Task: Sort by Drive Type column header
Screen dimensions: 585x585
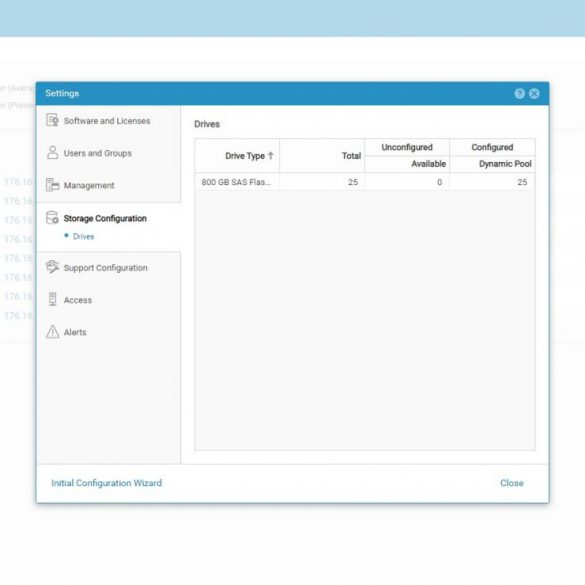Action: click(237, 156)
